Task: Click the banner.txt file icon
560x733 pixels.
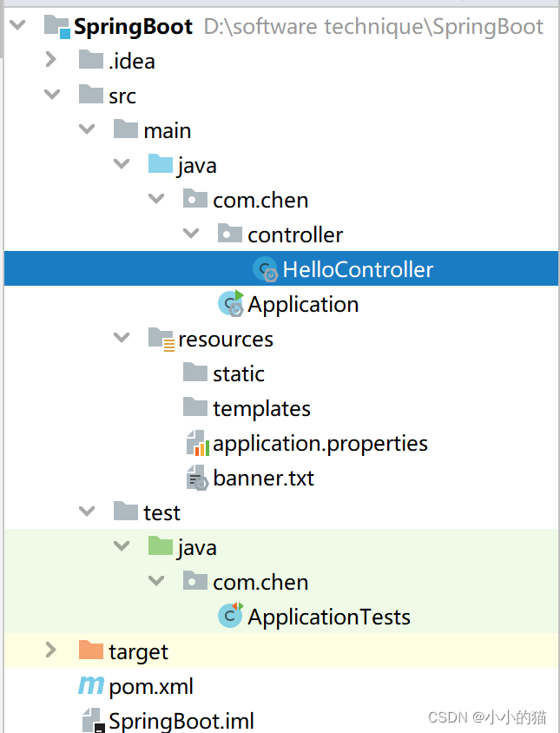Action: click(x=196, y=478)
